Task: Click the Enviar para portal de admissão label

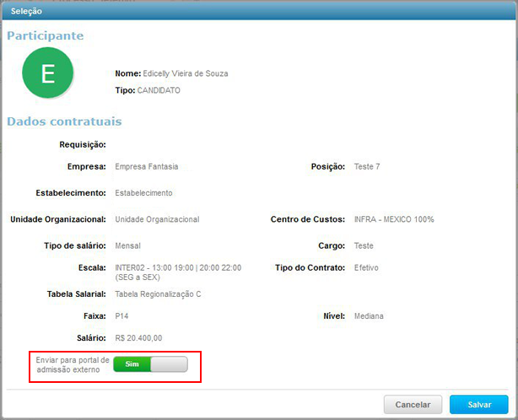Action: pyautogui.click(x=67, y=364)
